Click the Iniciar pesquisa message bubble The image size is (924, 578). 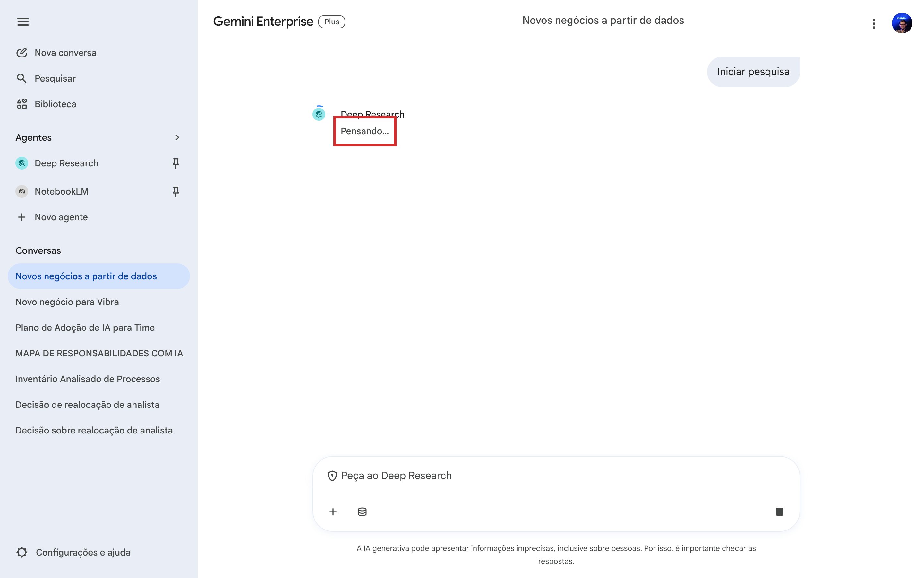[753, 72]
